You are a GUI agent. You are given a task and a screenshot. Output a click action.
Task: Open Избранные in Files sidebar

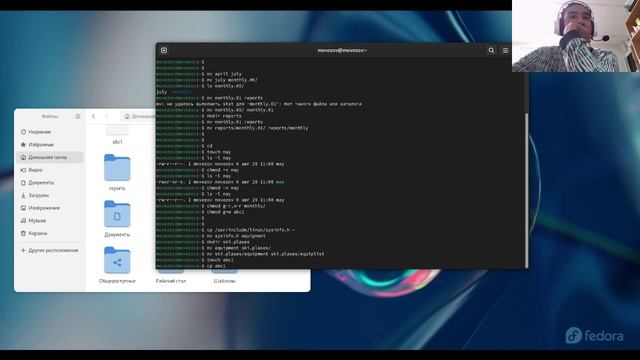tap(50, 144)
